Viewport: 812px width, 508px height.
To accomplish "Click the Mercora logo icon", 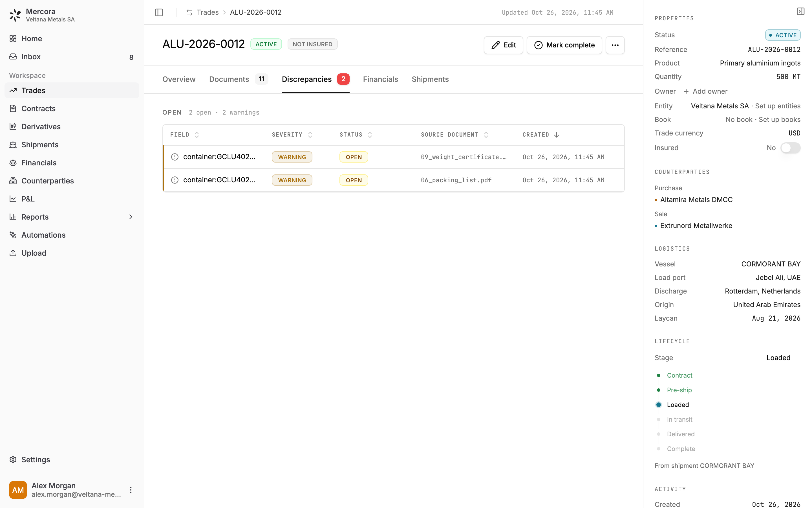I will (x=15, y=15).
